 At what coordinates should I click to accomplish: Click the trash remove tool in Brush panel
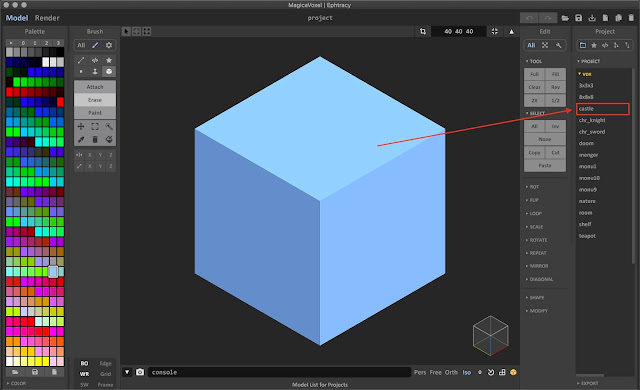pos(95,140)
